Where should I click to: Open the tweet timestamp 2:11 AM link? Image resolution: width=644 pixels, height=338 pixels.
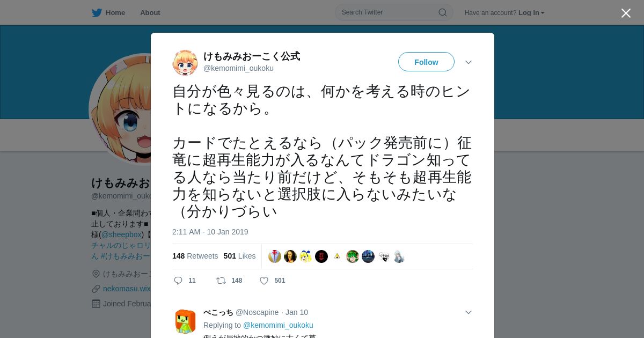(x=210, y=232)
